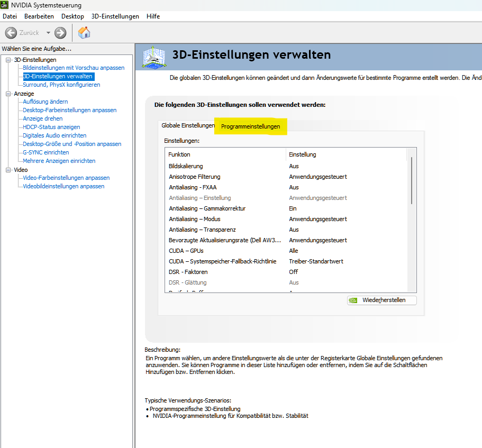Click the NVIDIA logo on Wiederherstellen button
The image size is (482, 448).
[x=353, y=300]
